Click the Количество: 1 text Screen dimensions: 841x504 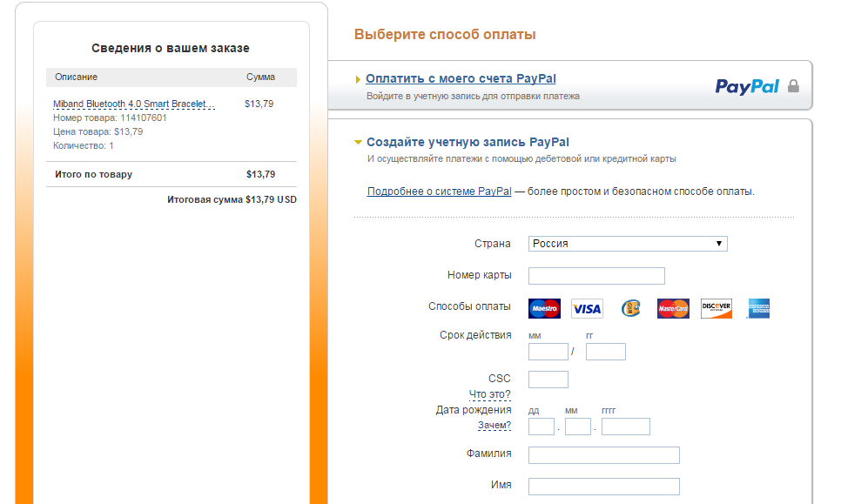(x=83, y=145)
